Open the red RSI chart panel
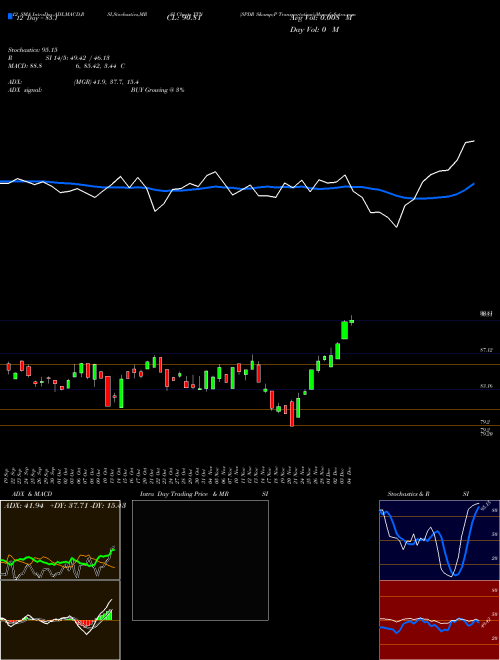The image size is (500, 660). [439, 620]
